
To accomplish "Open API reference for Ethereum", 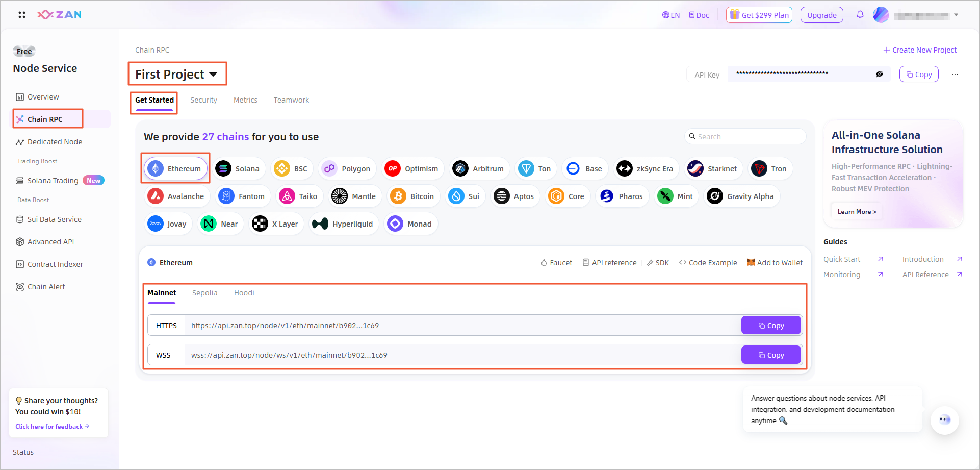I will point(609,263).
